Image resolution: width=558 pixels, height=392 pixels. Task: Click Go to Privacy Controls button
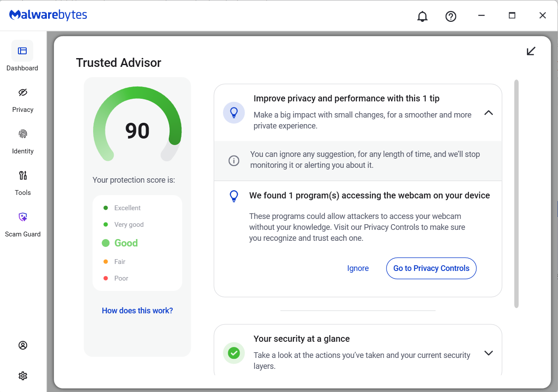pos(431,268)
